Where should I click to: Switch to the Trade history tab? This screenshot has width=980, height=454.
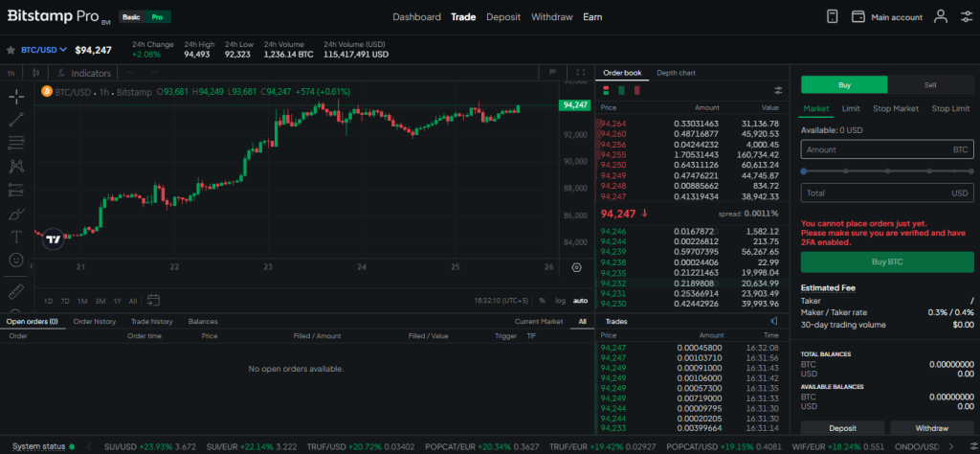click(x=152, y=322)
